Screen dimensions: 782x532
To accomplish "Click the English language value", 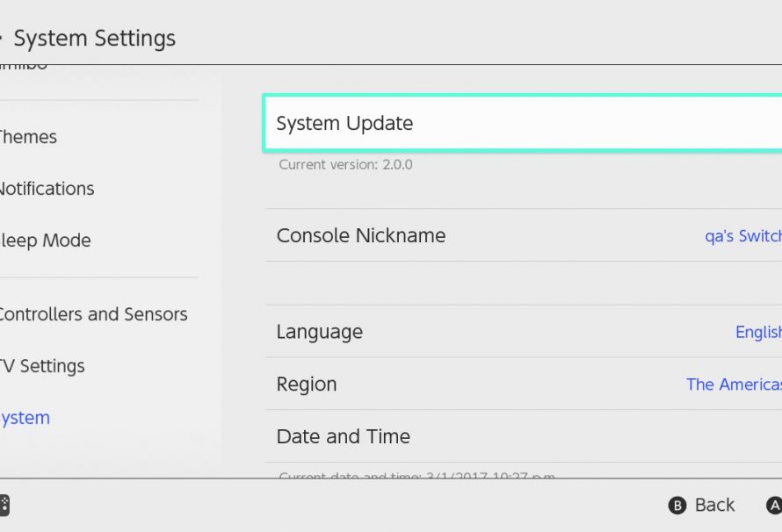I will [757, 332].
